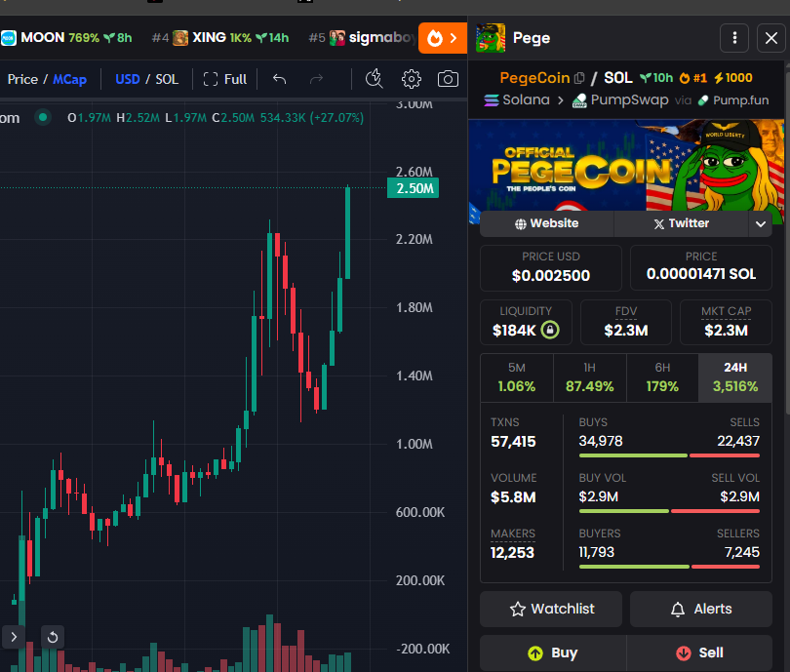Open the XING trending token
The width and height of the screenshot is (790, 672).
pos(220,38)
